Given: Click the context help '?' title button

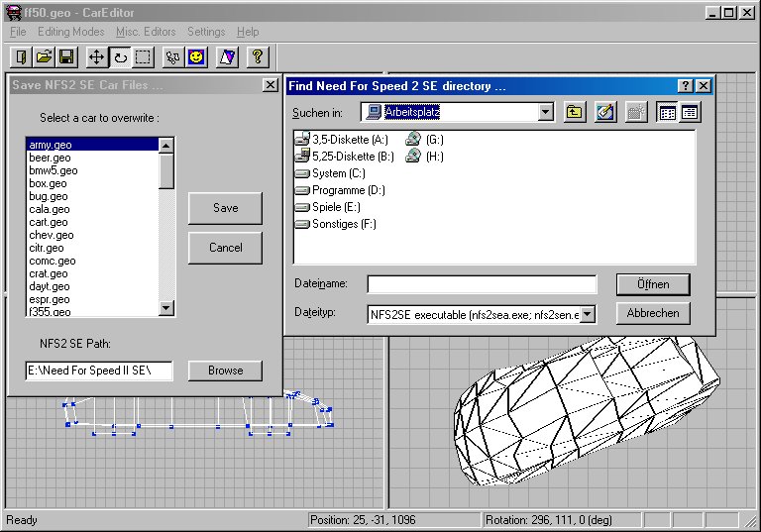Looking at the screenshot, I should click(x=685, y=86).
